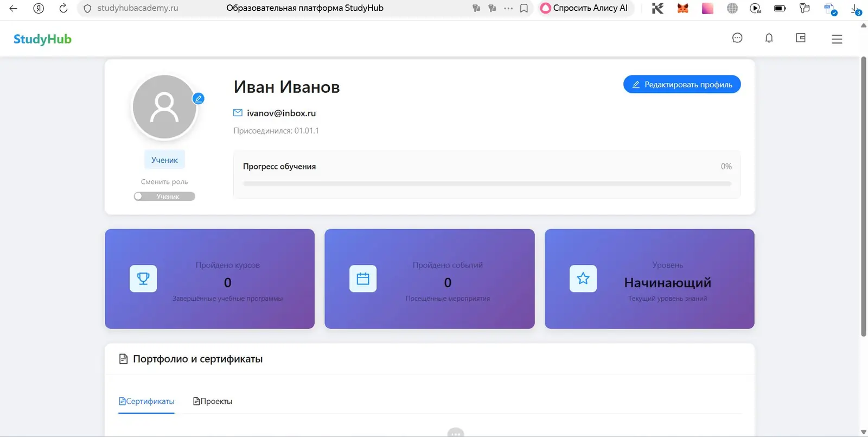Edit avatar with the blue pencil badge
The width and height of the screenshot is (868, 437).
coord(199,99)
